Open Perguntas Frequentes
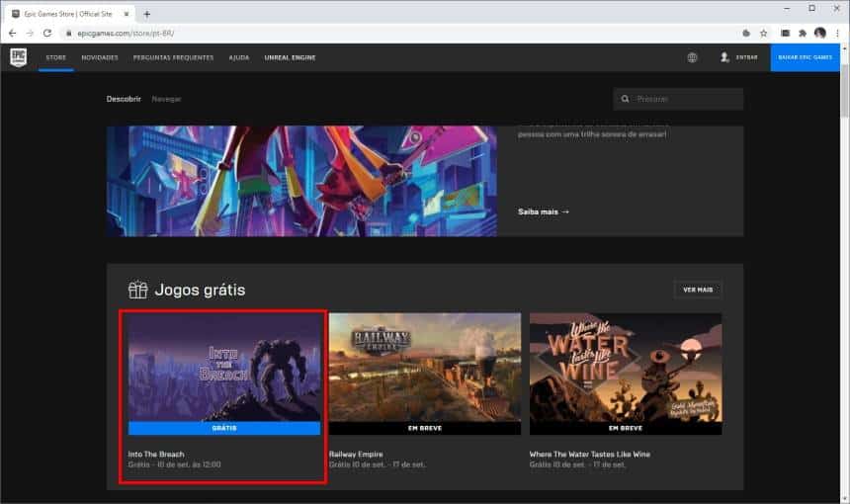Screen dimensions: 850x504 [174, 57]
